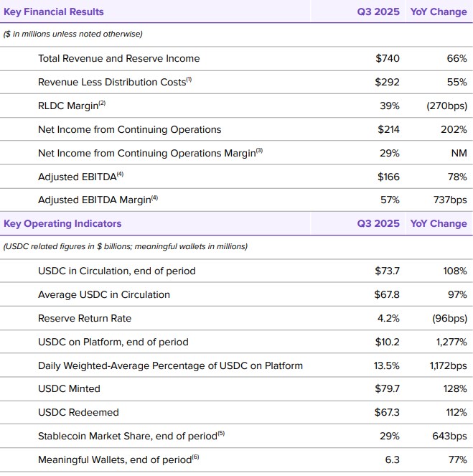The width and height of the screenshot is (473, 476).
Task: Select the 1,277% USDC on Platform change
Action: (449, 342)
